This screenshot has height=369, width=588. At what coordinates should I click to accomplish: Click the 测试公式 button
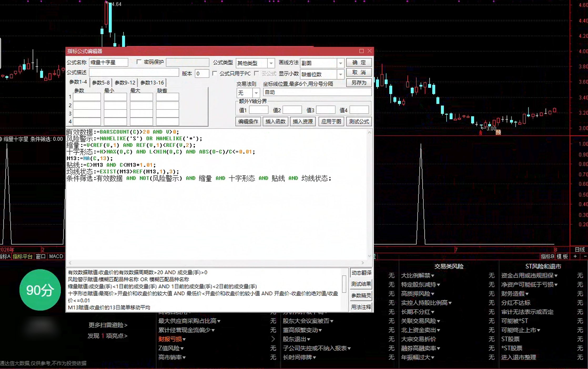(359, 122)
